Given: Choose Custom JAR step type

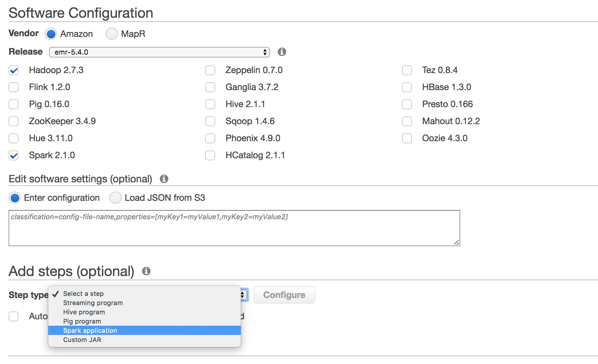Looking at the screenshot, I should click(82, 340).
